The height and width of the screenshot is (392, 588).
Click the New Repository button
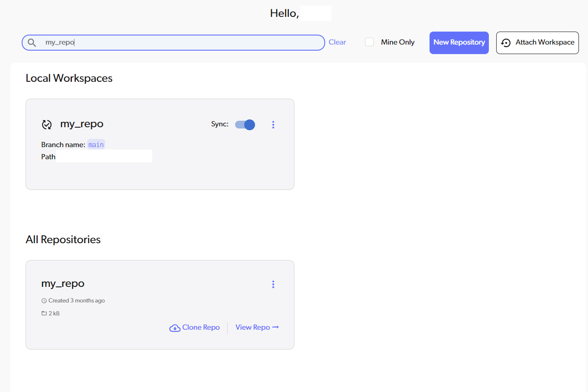click(459, 43)
